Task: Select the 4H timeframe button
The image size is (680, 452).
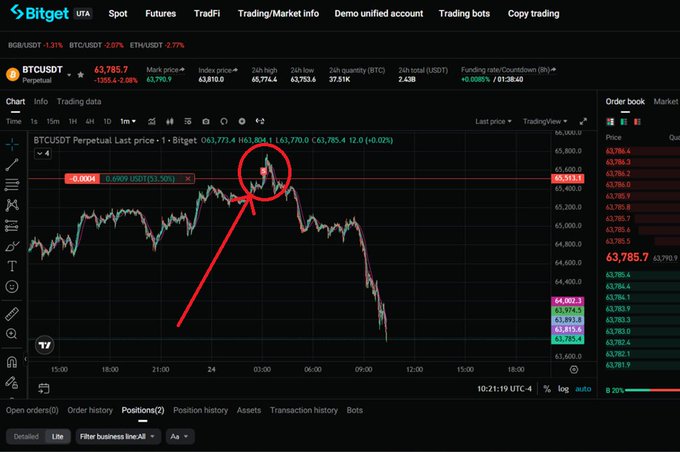Action: click(90, 121)
